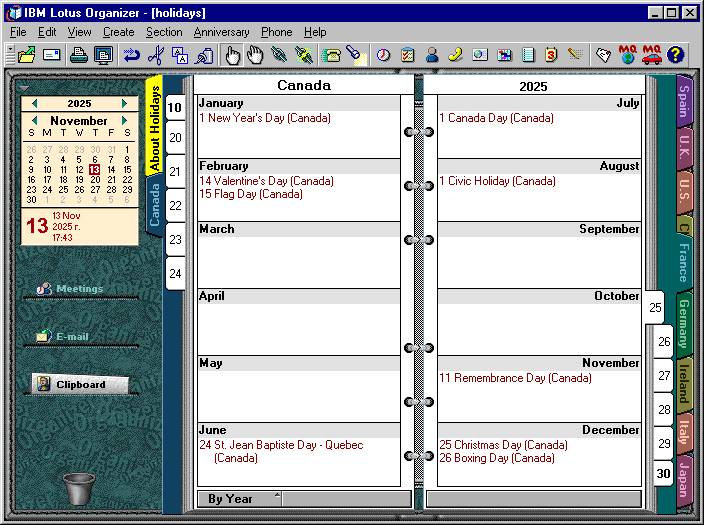This screenshot has width=704, height=525.
Task: Select the open hand grabber tool
Action: [x=256, y=55]
